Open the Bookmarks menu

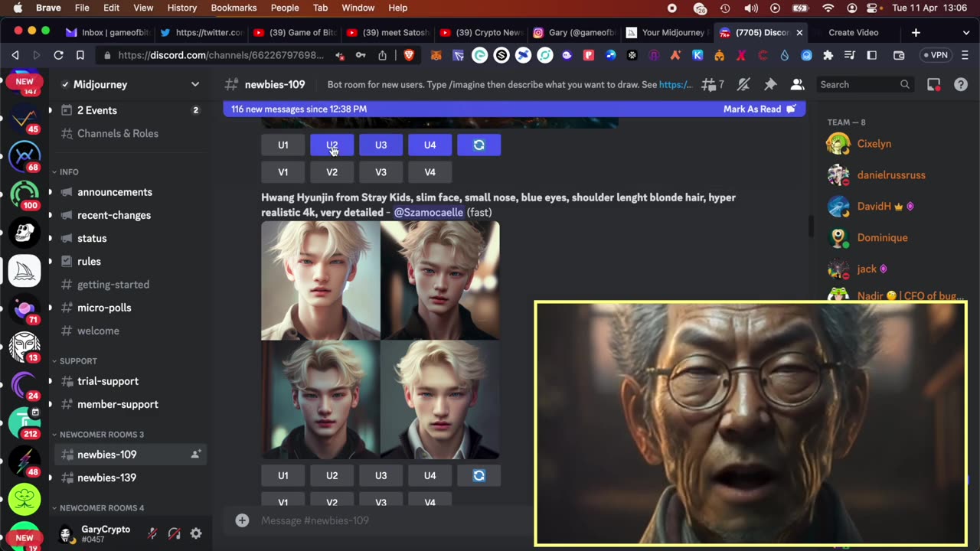(x=234, y=8)
